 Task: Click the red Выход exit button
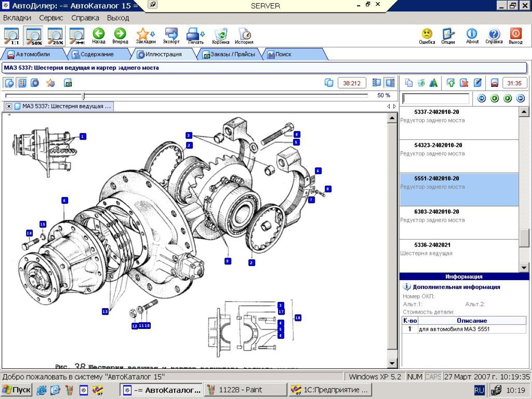coord(516,35)
